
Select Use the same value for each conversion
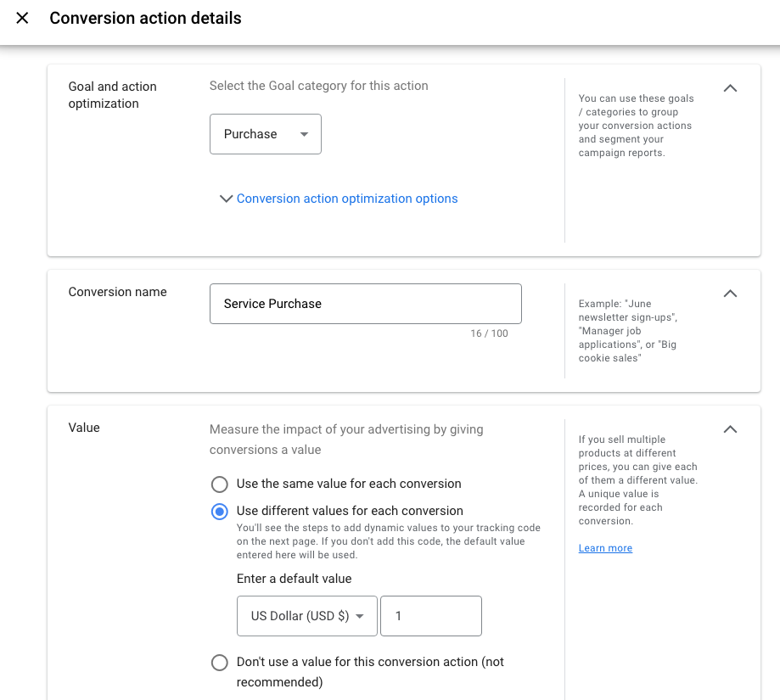pos(220,484)
